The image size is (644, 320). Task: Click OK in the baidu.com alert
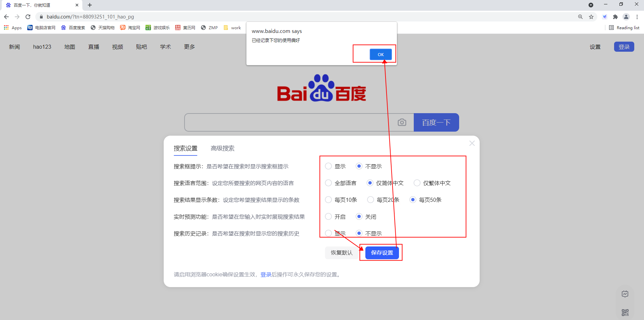pyautogui.click(x=381, y=54)
